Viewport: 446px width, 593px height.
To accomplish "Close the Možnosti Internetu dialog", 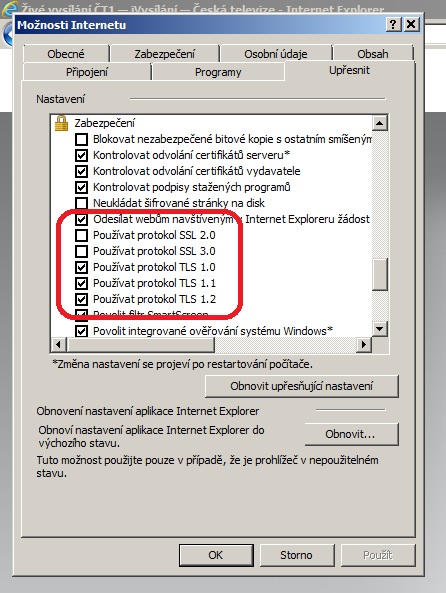I will pos(411,25).
